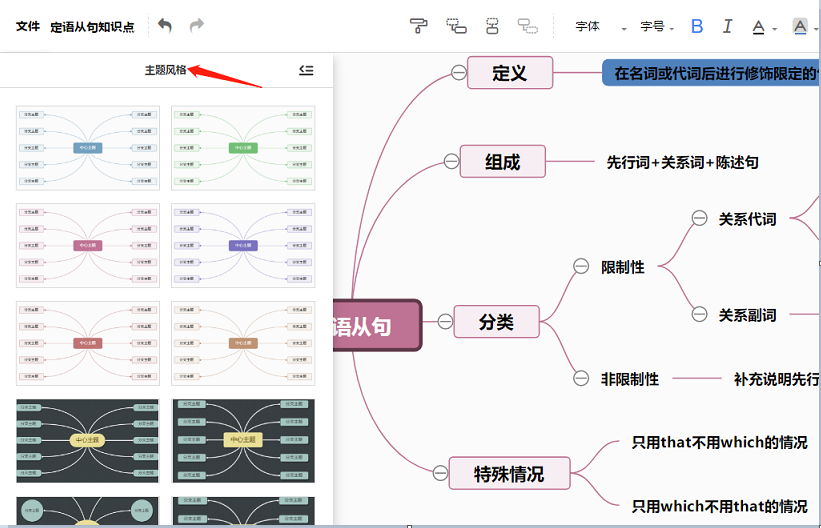Choose the pink theme style thumbnail
The image size is (821, 528).
(x=88, y=245)
